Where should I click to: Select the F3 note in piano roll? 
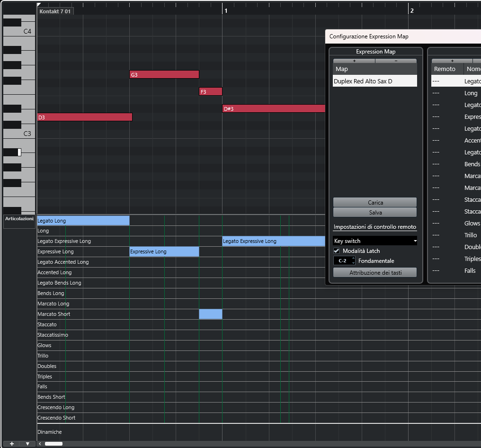[210, 91]
